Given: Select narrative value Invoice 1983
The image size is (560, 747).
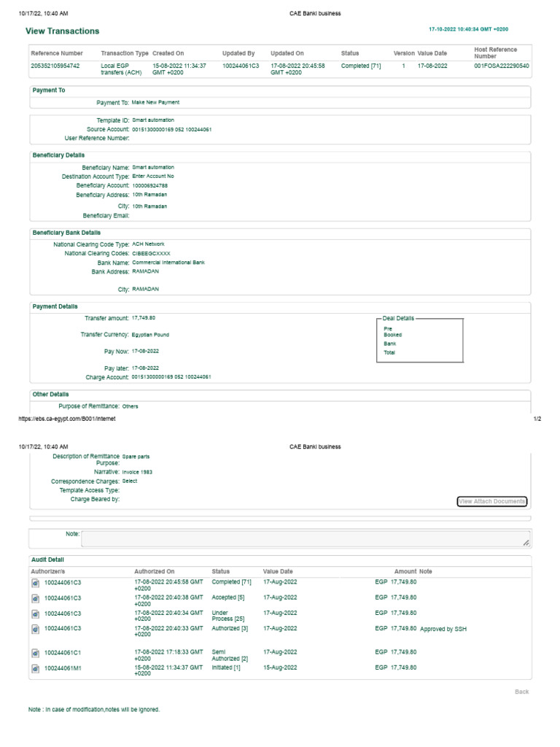Looking at the screenshot, I should [137, 472].
